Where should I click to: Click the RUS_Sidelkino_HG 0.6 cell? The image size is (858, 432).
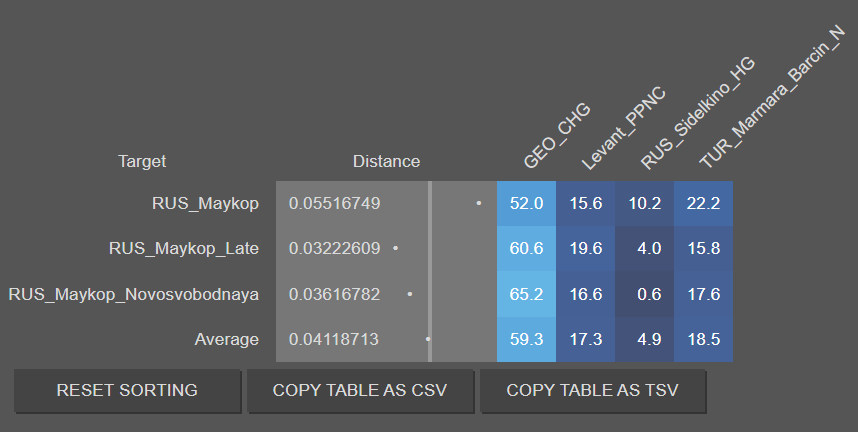645,294
